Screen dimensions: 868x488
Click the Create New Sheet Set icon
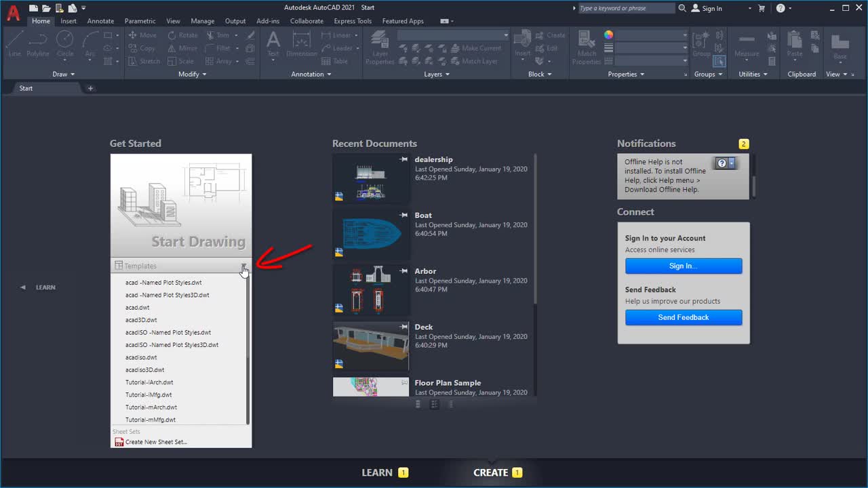click(x=119, y=442)
